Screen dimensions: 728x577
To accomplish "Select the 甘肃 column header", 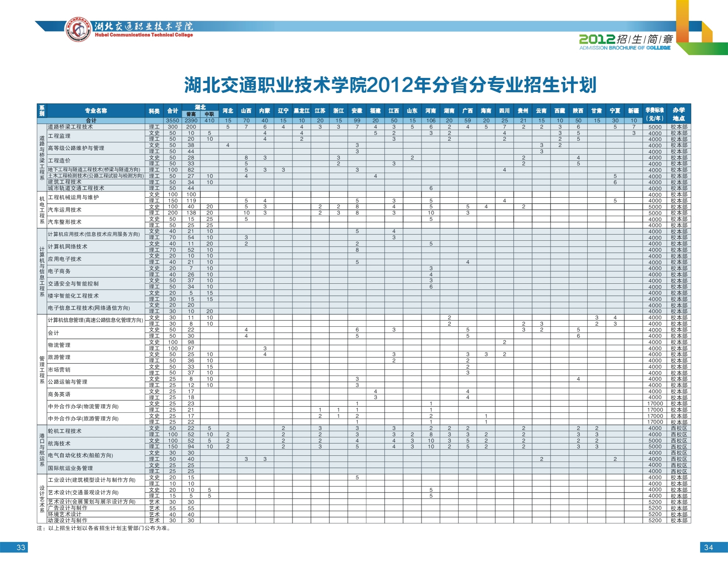I will point(597,111).
